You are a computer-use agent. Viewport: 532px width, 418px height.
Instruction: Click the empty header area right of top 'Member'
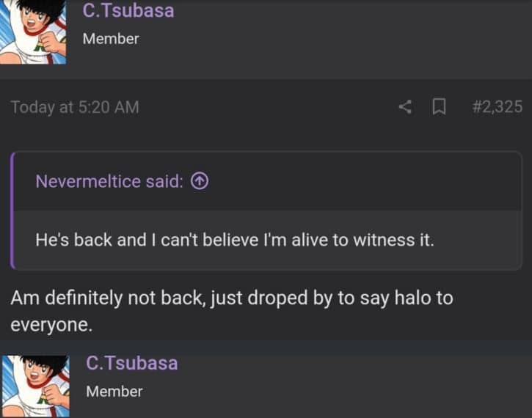[x=330, y=39]
